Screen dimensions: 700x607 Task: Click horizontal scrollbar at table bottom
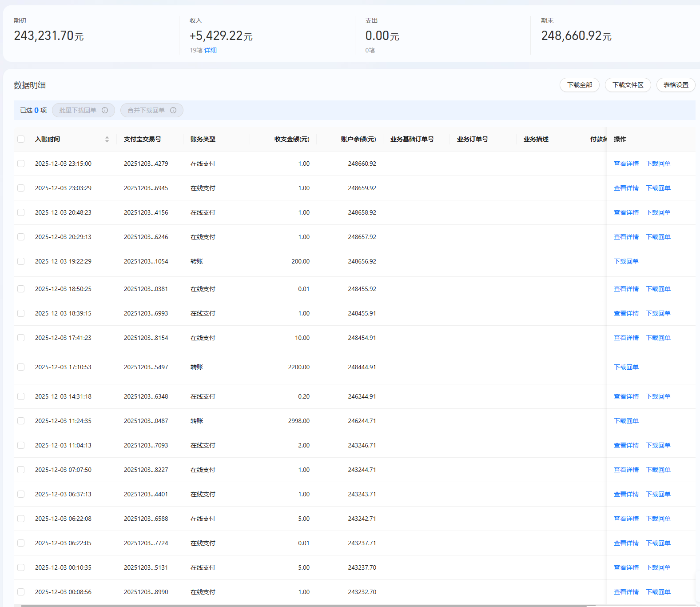click(x=302, y=605)
